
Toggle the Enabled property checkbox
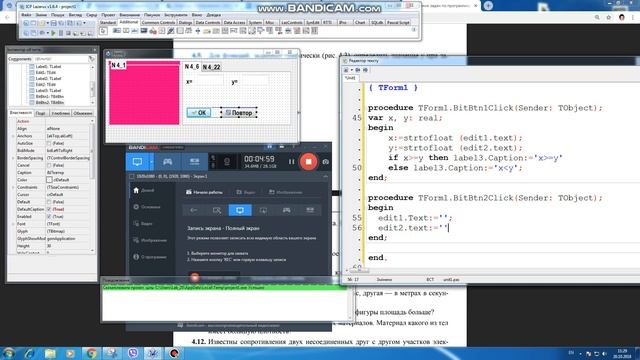49,217
